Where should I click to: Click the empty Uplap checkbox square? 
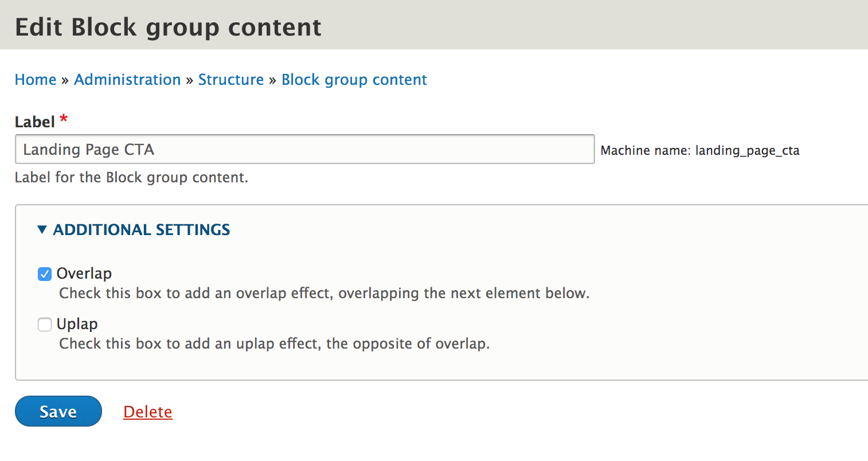click(44, 325)
